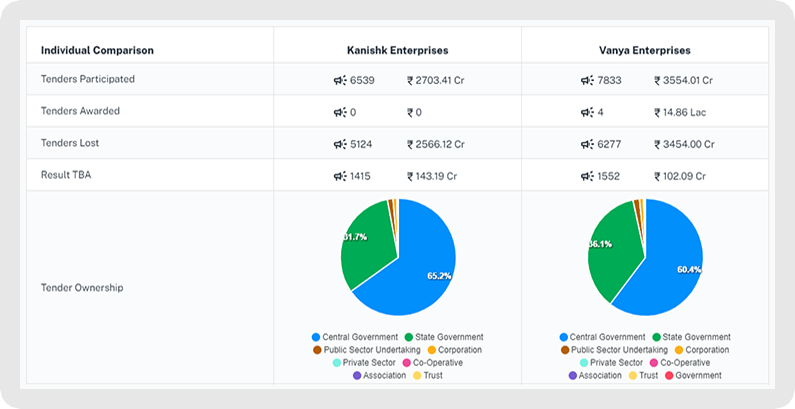
Task: Click rupee icon next to 2703.41 Cr
Action: point(410,81)
